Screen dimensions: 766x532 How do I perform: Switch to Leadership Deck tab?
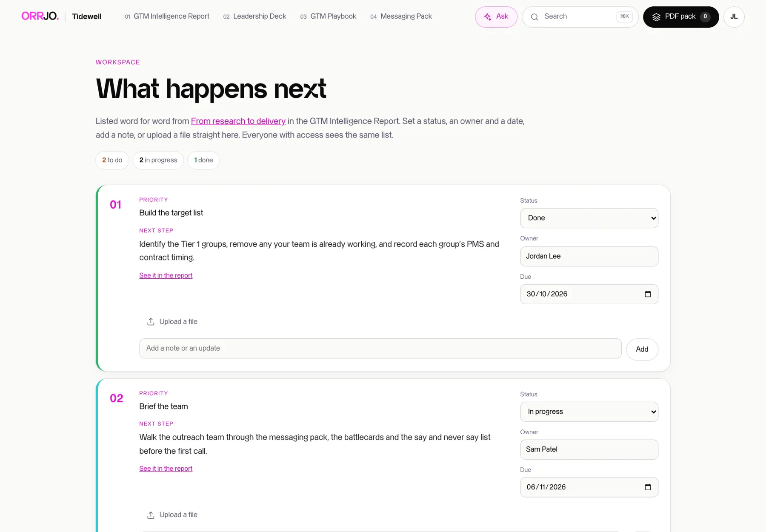pos(254,16)
